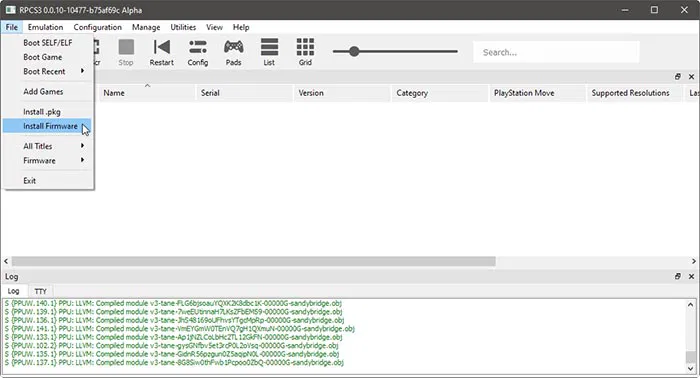Screen dimensions: 700x378
Task: Open the Configuration menu
Action: [x=97, y=27]
